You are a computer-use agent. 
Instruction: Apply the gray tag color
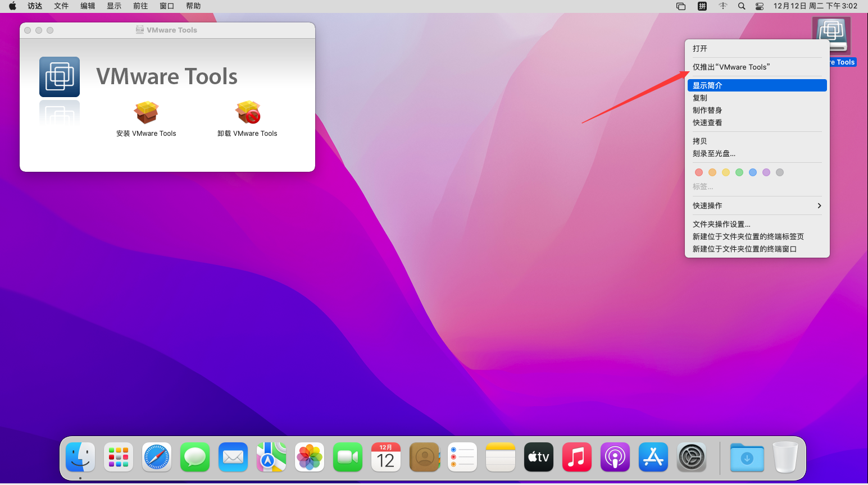coord(780,172)
